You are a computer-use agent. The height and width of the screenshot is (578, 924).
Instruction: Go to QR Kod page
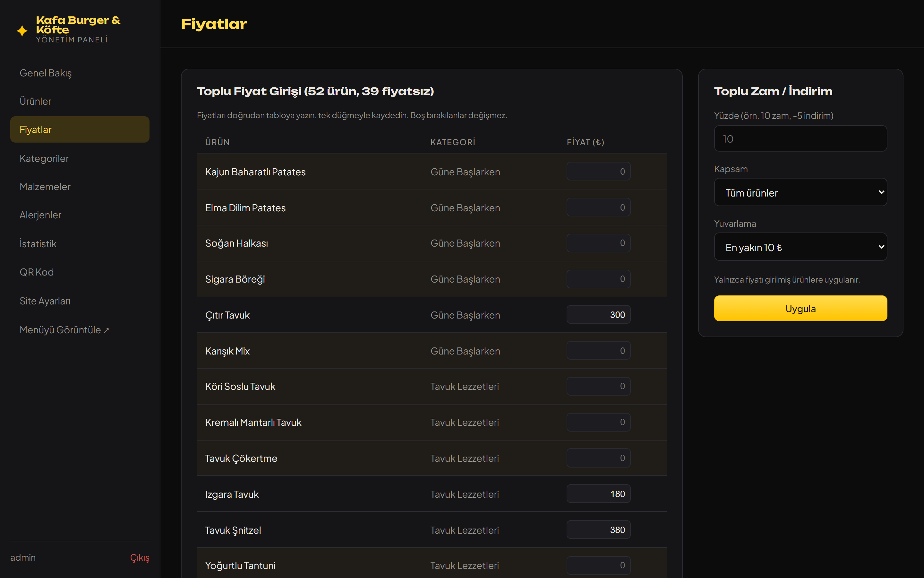[80, 272]
